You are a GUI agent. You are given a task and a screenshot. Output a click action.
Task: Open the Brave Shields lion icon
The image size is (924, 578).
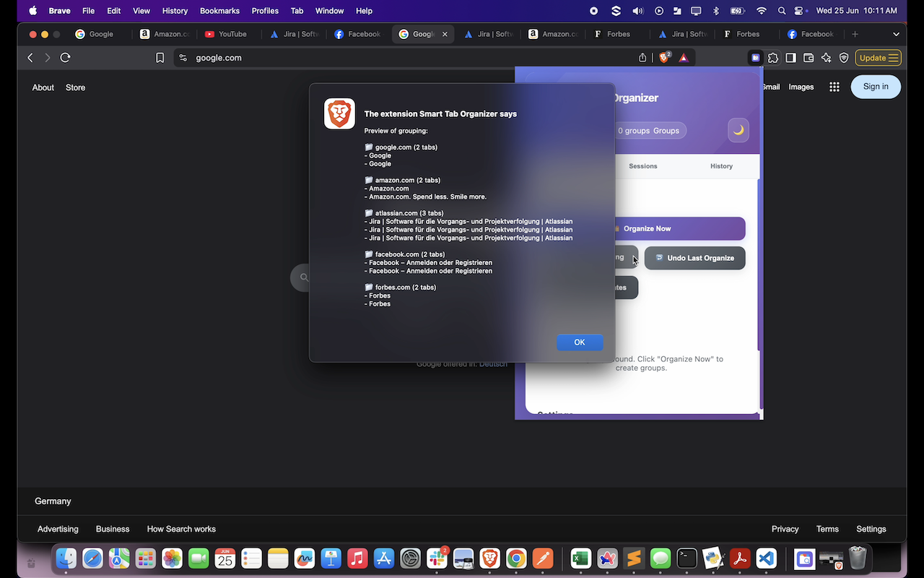(665, 58)
